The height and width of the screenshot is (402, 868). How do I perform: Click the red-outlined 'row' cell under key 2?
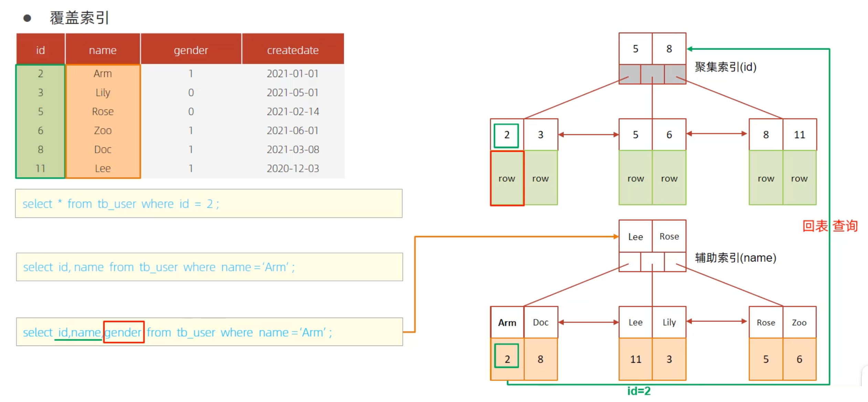[x=507, y=178]
